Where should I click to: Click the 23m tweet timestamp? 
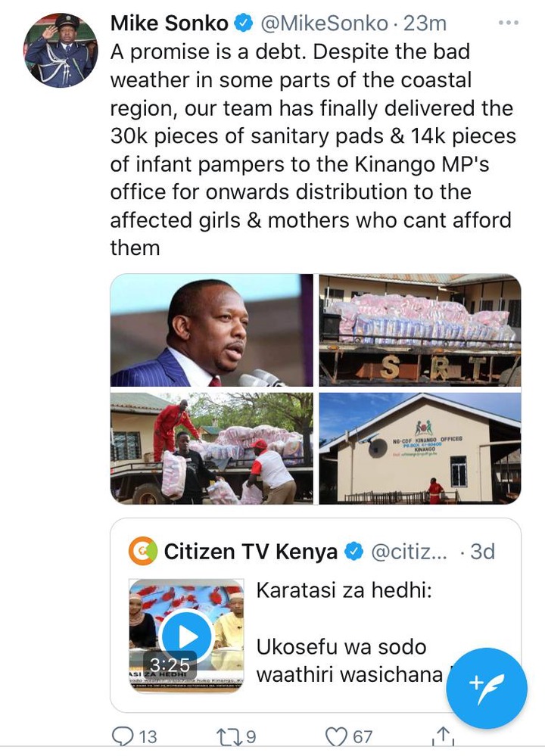tap(425, 23)
